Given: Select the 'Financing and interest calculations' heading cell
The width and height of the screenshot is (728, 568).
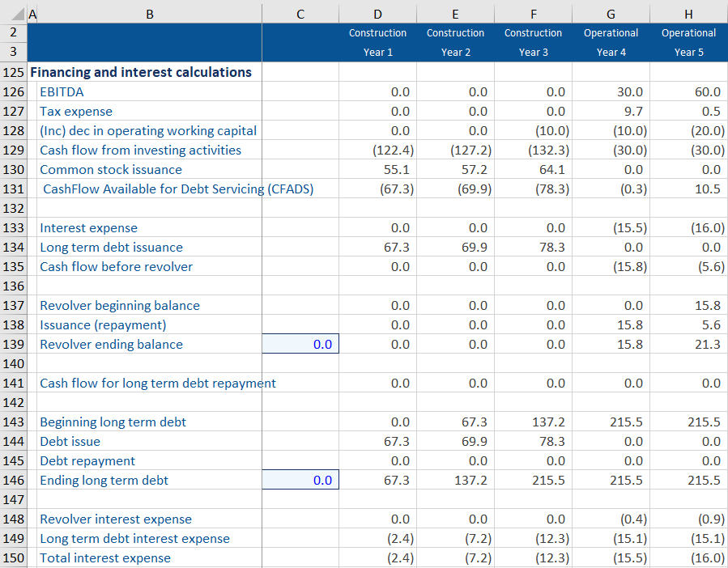Looking at the screenshot, I should click(141, 73).
